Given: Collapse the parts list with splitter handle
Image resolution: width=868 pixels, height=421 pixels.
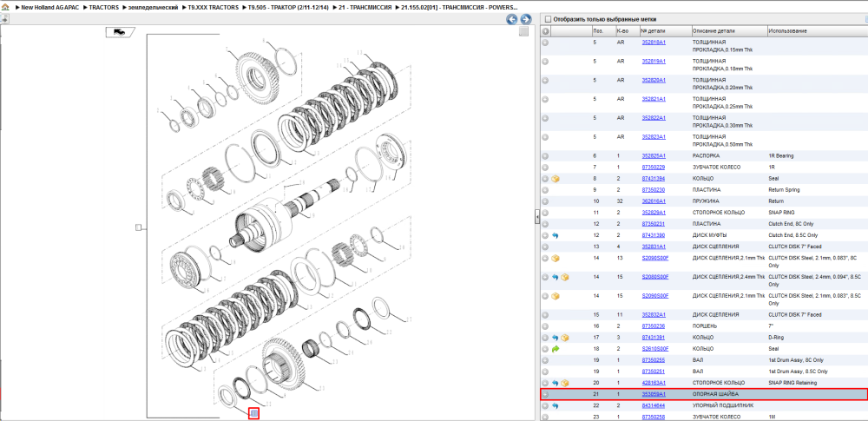Looking at the screenshot, I should point(537,217).
